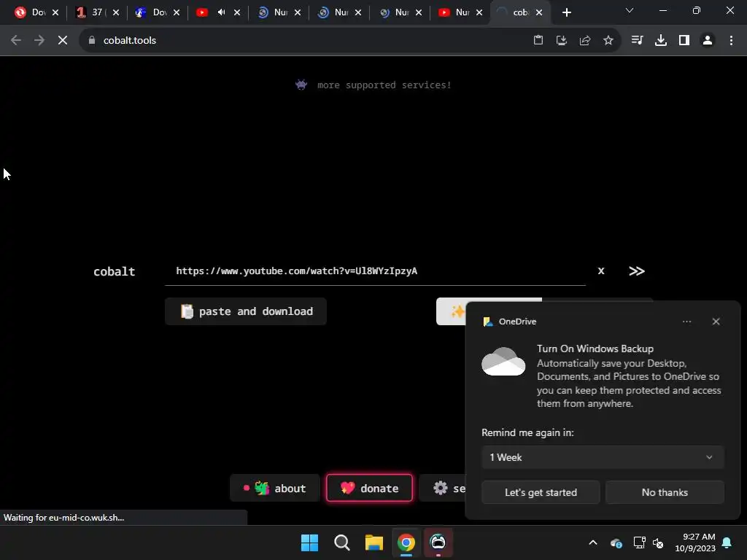Open Chrome profile menu

pyautogui.click(x=708, y=41)
